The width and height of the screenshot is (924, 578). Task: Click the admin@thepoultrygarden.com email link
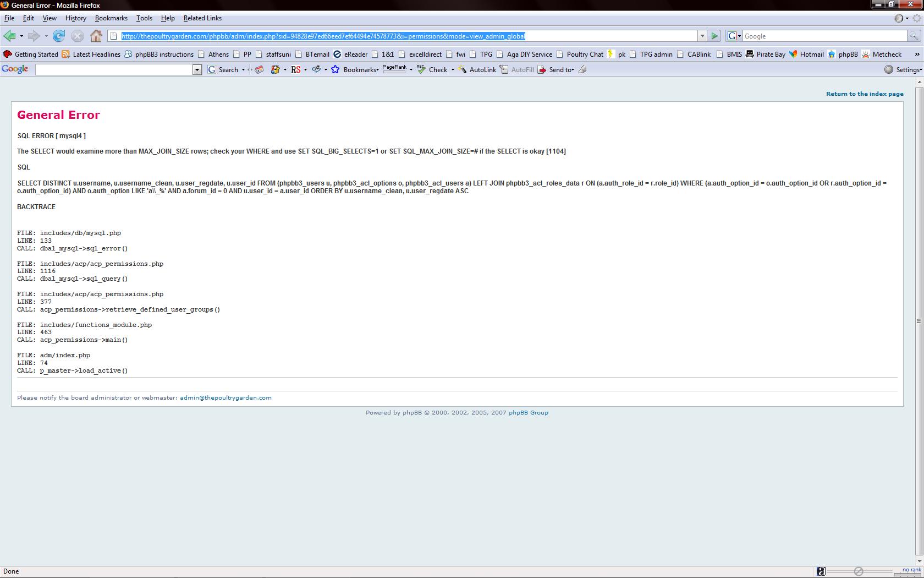pos(226,398)
